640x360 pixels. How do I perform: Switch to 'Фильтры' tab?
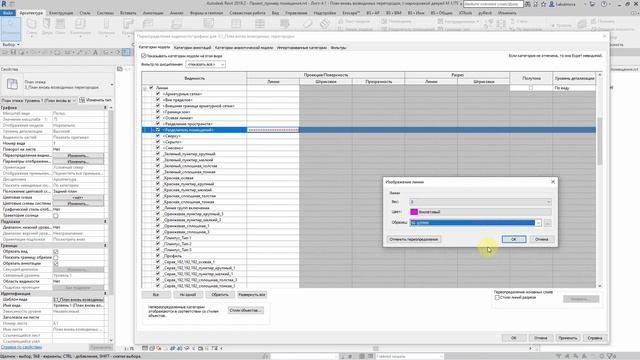pos(338,48)
